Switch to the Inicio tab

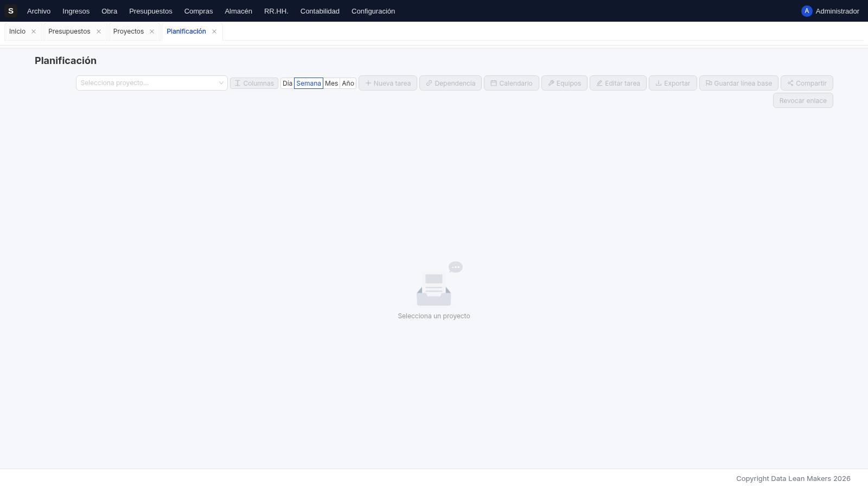[x=17, y=31]
